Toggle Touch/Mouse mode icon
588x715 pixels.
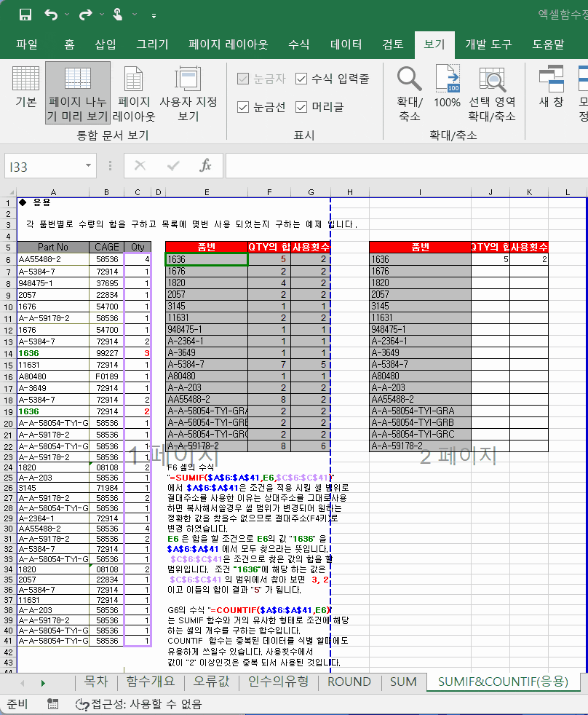pyautogui.click(x=118, y=15)
